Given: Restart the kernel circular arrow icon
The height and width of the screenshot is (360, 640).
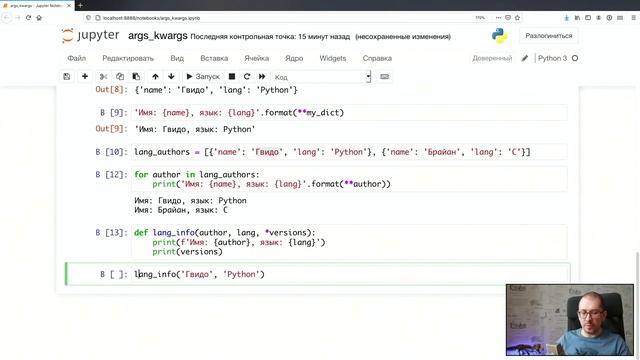Looking at the screenshot, I should click(247, 77).
